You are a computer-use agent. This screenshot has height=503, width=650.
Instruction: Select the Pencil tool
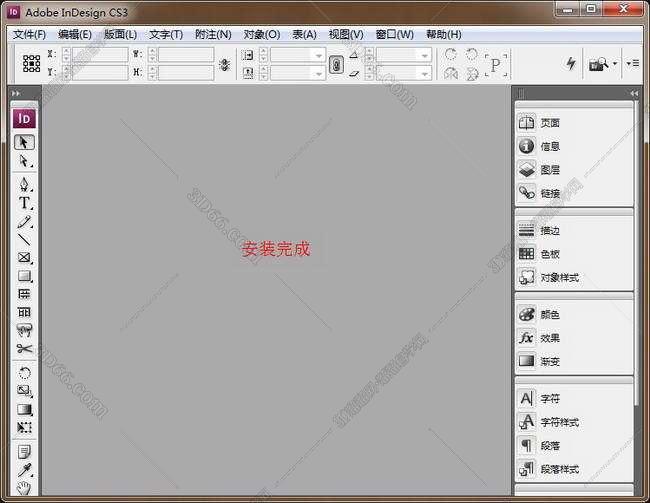pos(25,222)
